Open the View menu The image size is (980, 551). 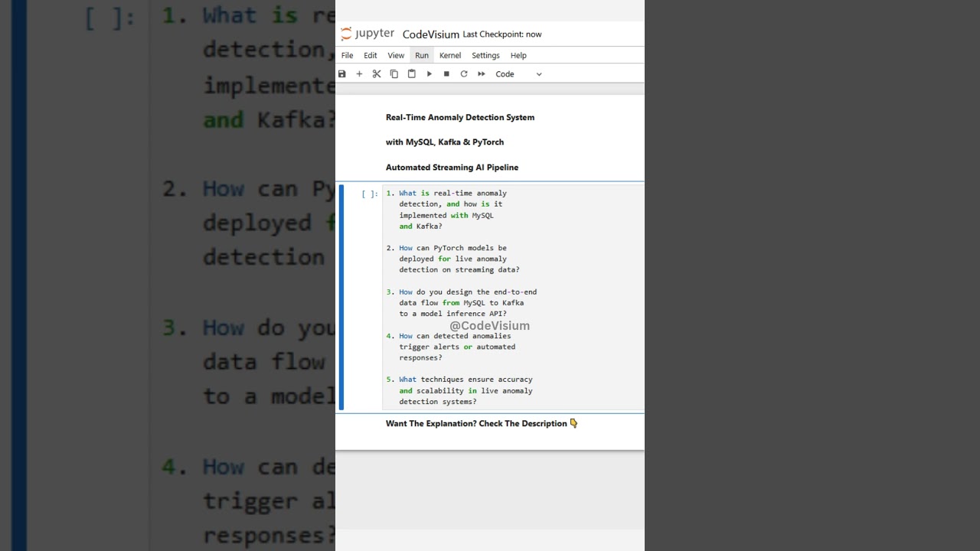click(396, 55)
